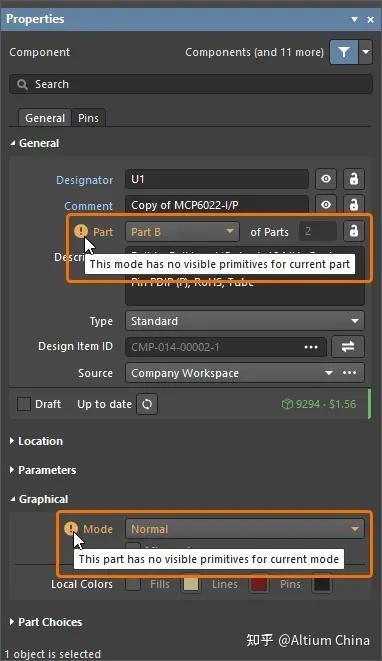Screen dimensions: 382x661
Task: Click the Mode warning icon
Action: point(71,528)
